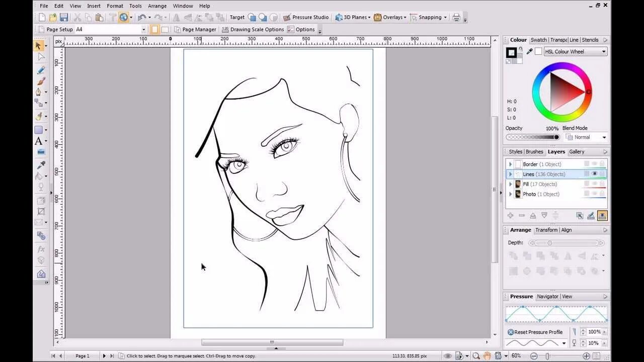Switch to the Brushes tab

click(x=534, y=152)
